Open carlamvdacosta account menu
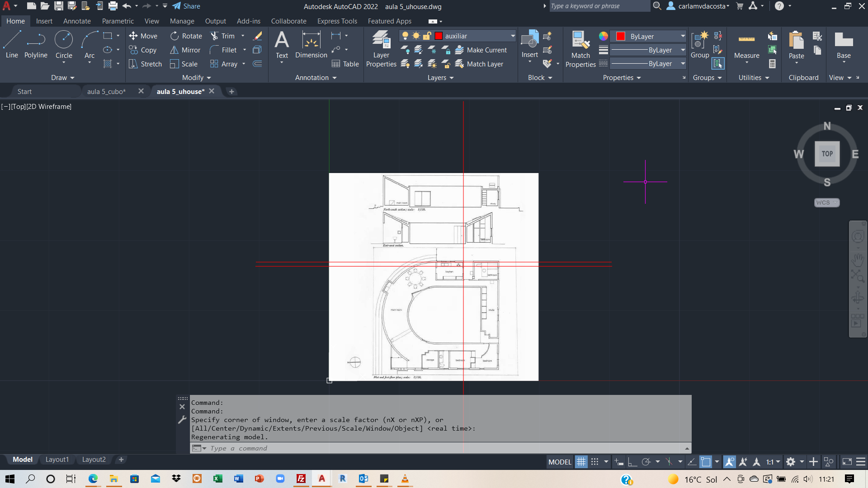Image resolution: width=868 pixels, height=488 pixels. click(698, 6)
